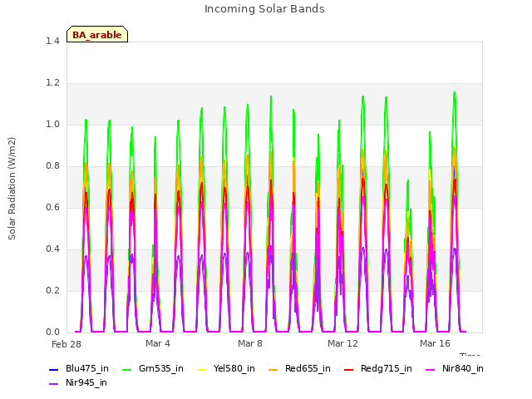Click the Mar 8 x-axis date label

250,343
